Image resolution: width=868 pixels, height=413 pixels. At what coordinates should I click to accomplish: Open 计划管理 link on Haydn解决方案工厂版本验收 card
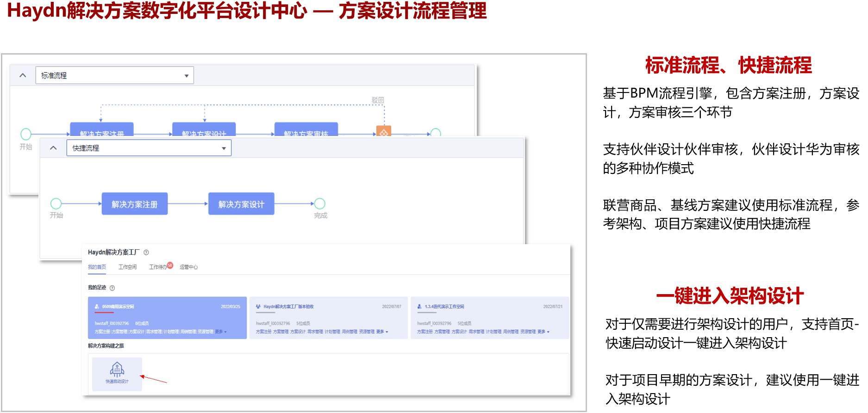tap(332, 332)
